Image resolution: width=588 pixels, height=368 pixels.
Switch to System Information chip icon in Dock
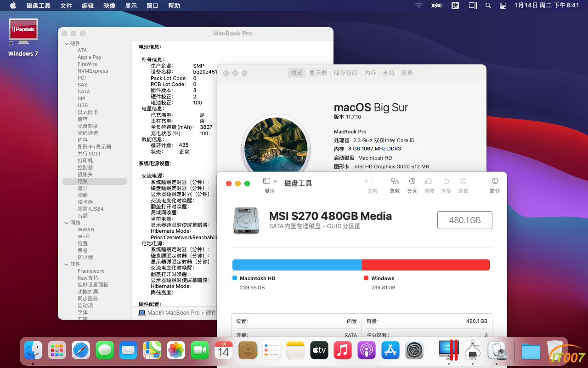(472, 351)
